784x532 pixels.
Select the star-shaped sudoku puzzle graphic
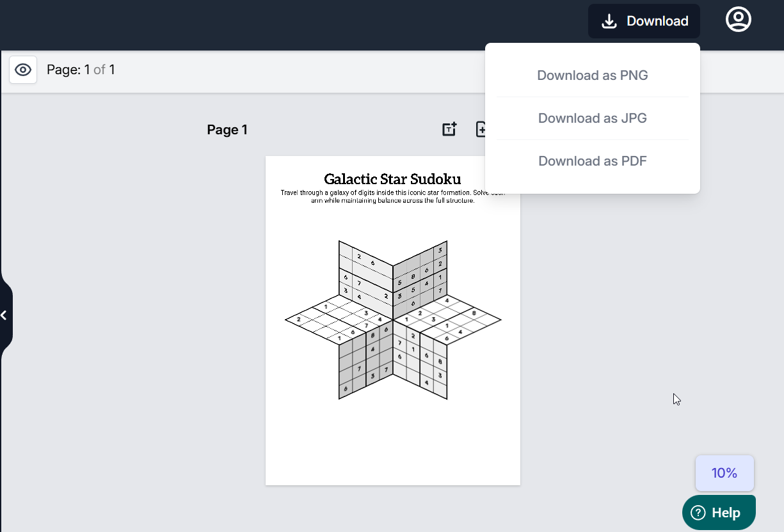[392, 320]
